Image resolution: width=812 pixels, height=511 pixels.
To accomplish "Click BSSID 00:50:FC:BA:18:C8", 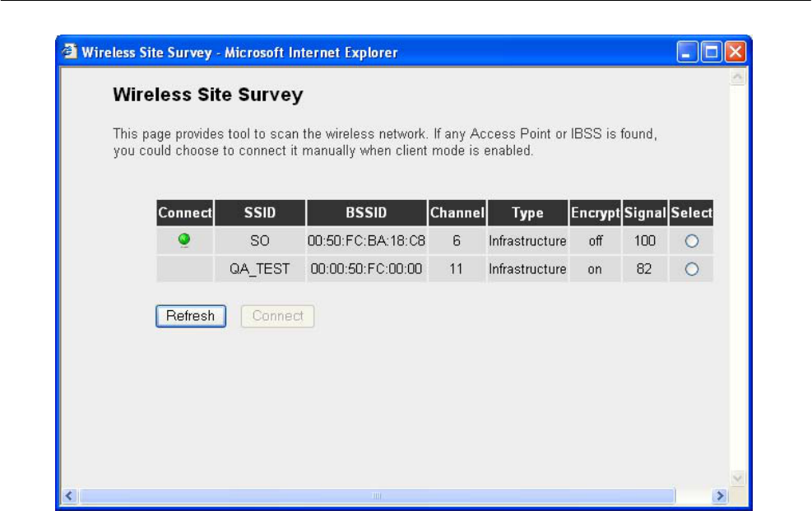I will click(x=367, y=241).
